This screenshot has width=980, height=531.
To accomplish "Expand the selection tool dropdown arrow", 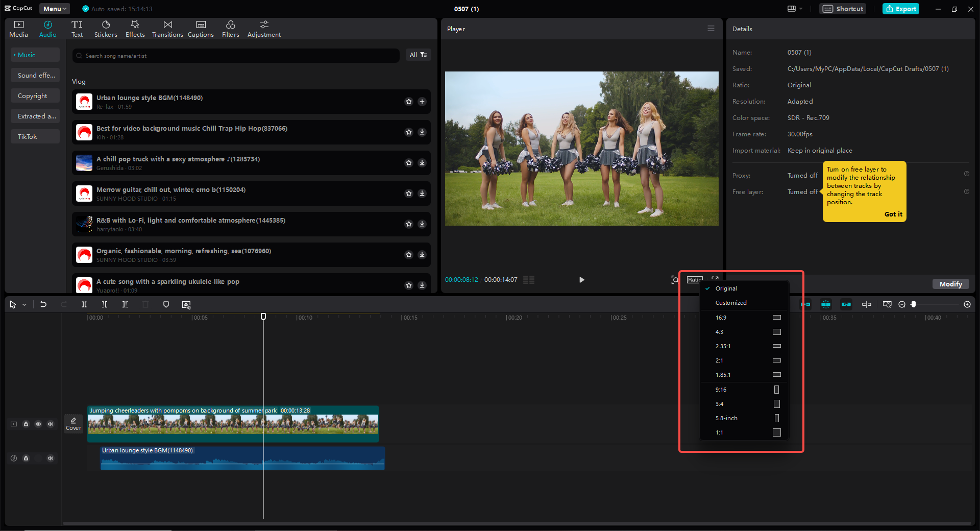I will pos(23,304).
